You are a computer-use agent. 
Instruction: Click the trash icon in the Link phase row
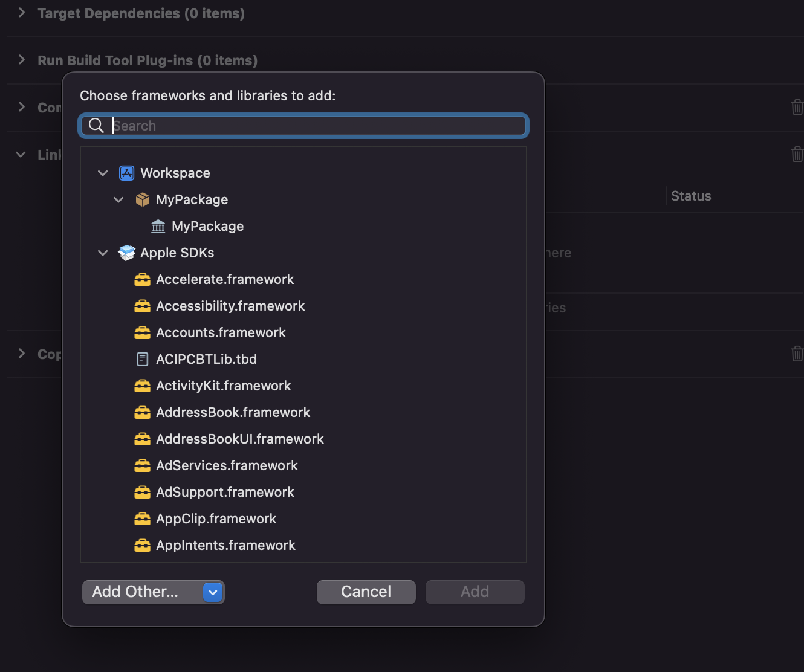coord(797,154)
